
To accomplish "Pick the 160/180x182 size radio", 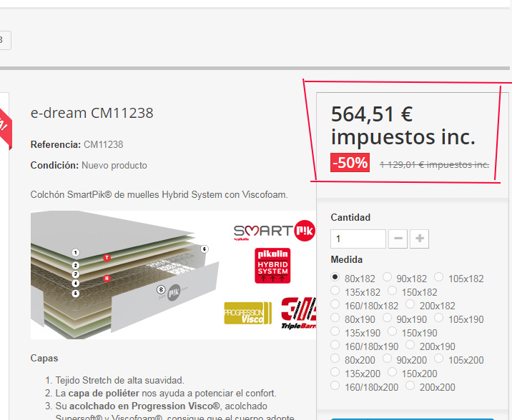I will 335,304.
